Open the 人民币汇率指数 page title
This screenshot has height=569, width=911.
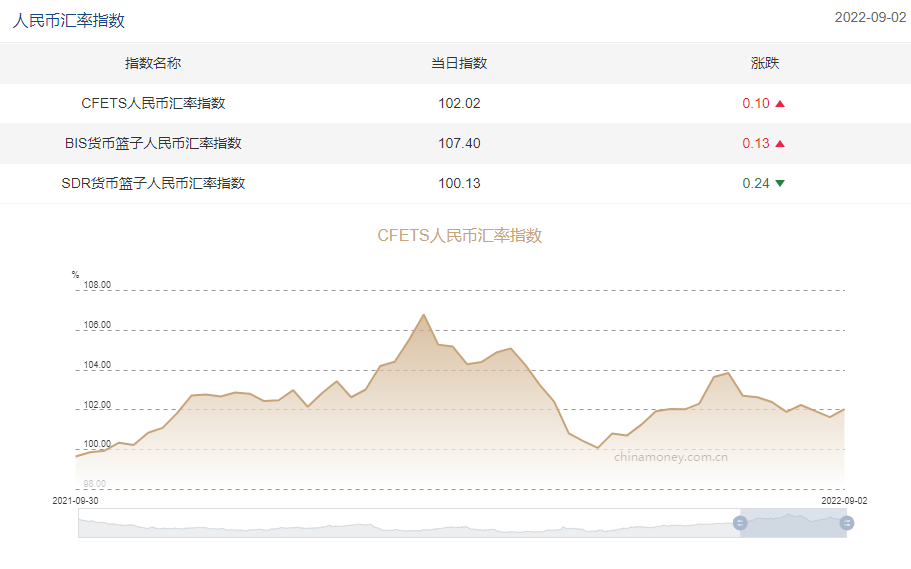[x=69, y=21]
